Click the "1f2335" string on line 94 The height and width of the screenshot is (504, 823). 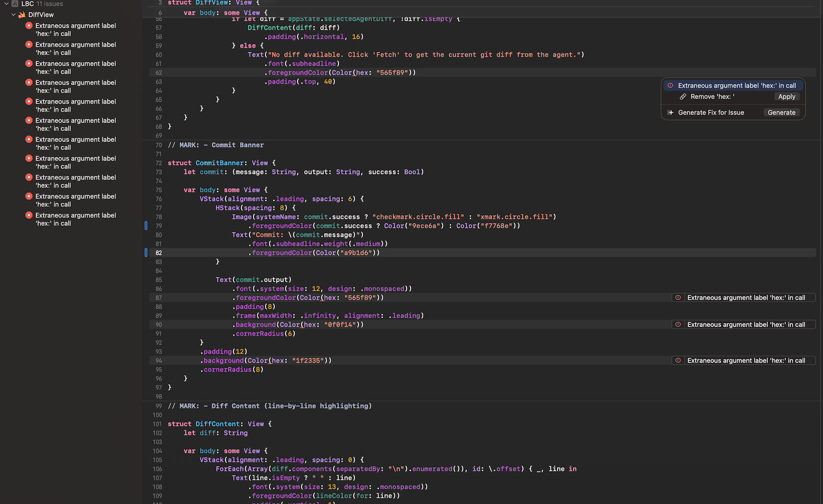tap(308, 361)
